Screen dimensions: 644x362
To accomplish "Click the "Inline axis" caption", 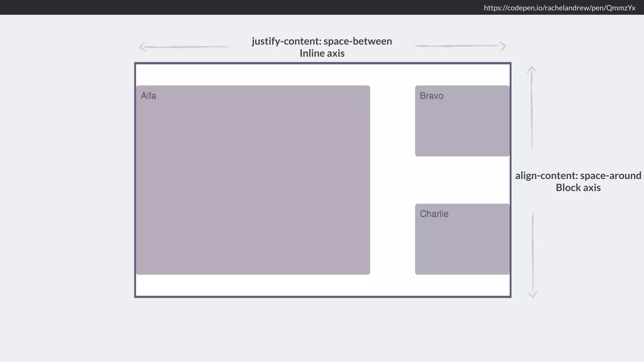I will pyautogui.click(x=322, y=53).
